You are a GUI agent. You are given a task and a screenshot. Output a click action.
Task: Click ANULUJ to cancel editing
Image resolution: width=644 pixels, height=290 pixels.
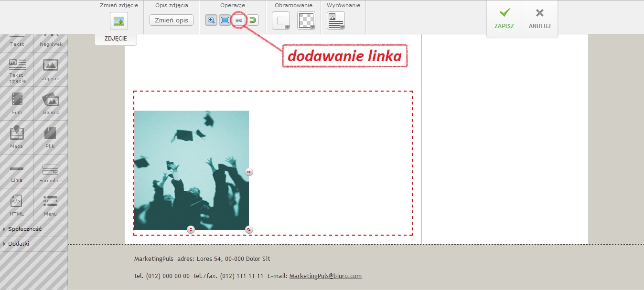[x=539, y=19]
